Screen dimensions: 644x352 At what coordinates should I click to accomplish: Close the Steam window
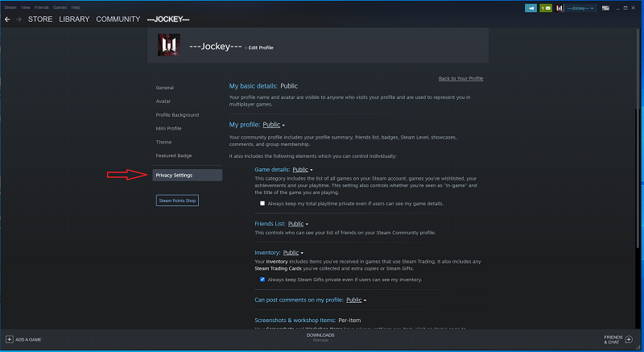click(x=634, y=8)
